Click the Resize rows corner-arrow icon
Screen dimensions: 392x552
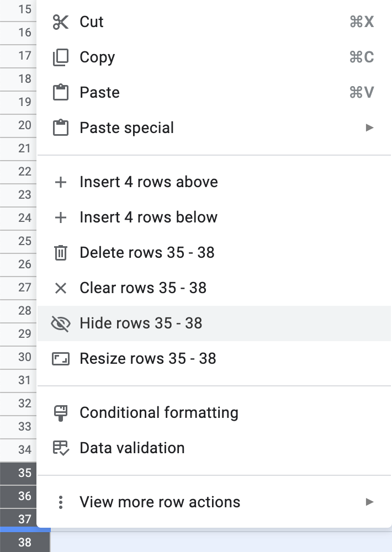point(61,358)
